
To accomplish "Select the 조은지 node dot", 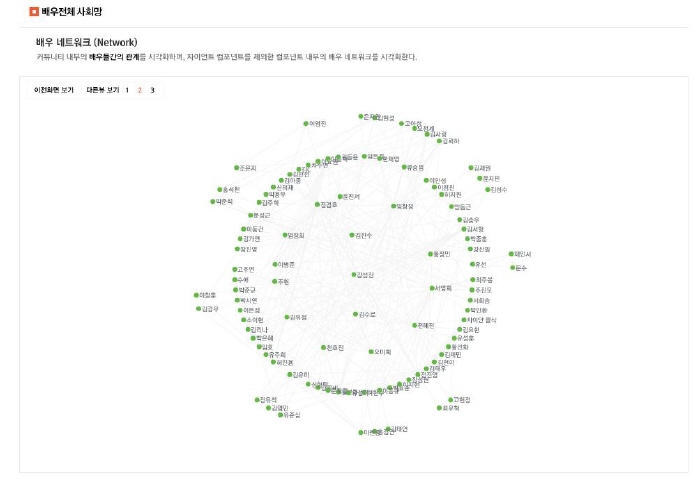I will 237,168.
